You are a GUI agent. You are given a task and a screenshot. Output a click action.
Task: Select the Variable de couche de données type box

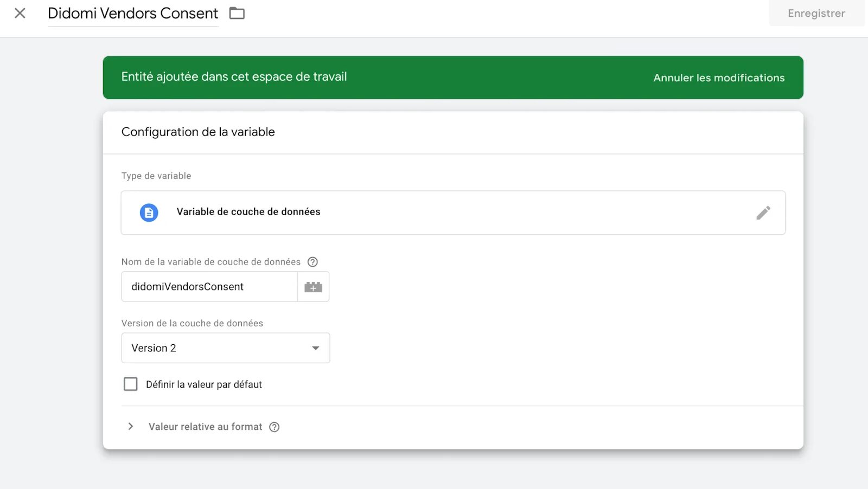453,213
